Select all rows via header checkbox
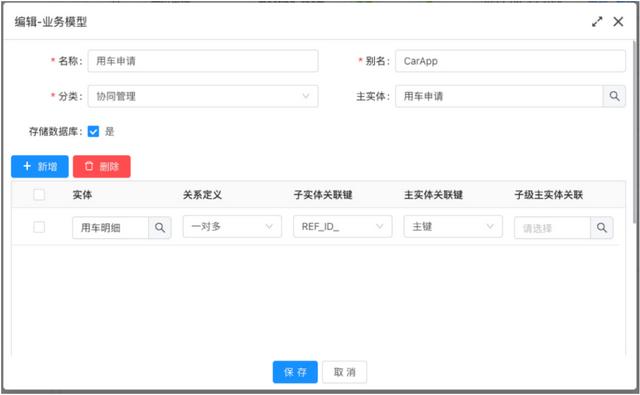The width and height of the screenshot is (640, 395). click(39, 195)
